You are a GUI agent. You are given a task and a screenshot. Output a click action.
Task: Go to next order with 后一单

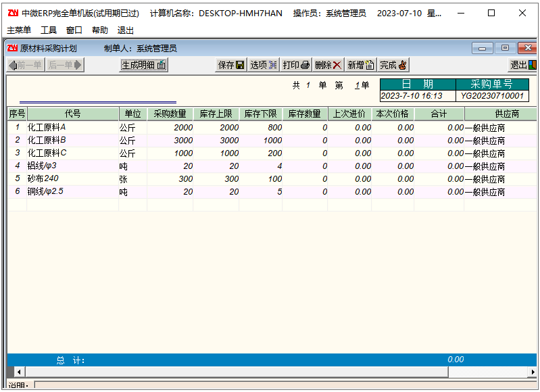tap(64, 65)
